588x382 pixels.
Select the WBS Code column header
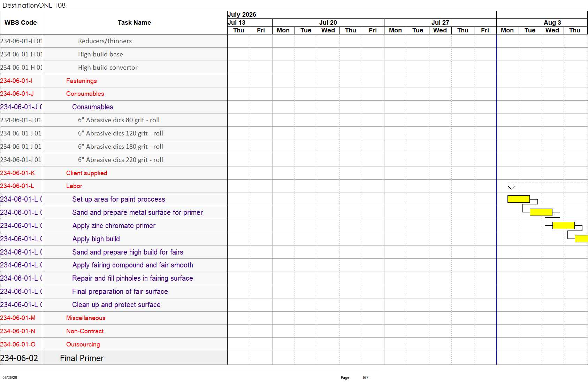(x=21, y=23)
